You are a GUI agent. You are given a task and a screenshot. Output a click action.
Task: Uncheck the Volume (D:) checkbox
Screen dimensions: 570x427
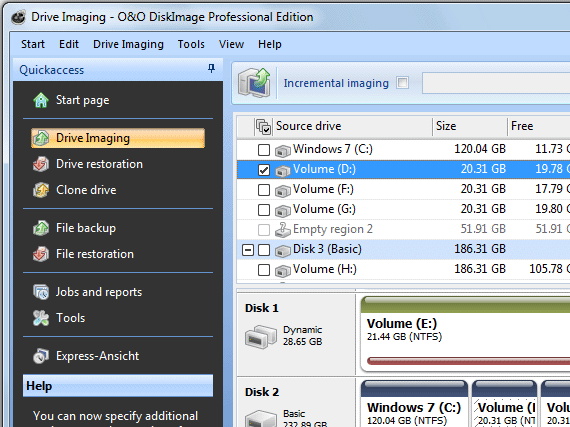pos(264,170)
